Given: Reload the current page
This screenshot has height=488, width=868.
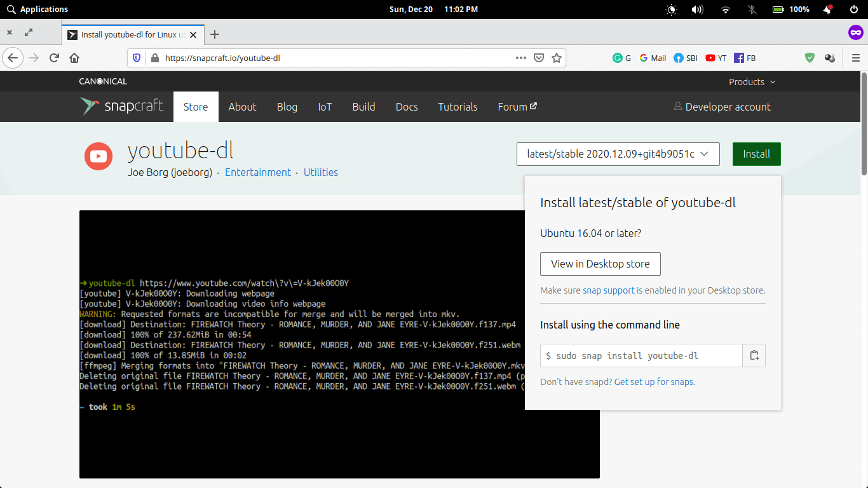Looking at the screenshot, I should [x=54, y=58].
